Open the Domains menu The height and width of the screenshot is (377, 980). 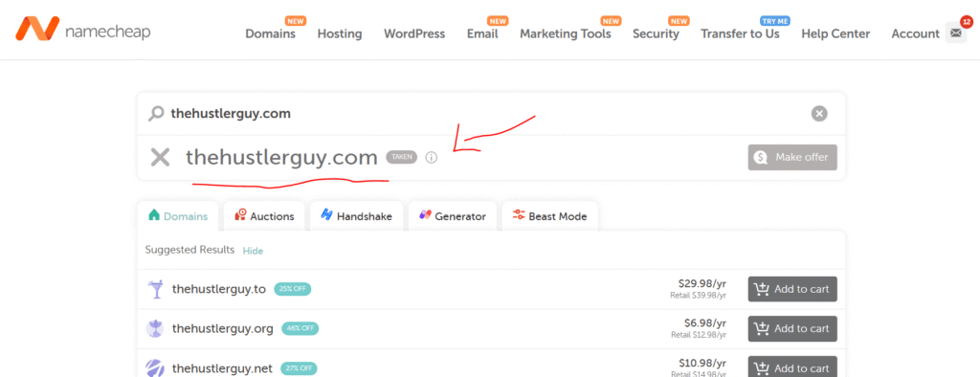click(270, 33)
